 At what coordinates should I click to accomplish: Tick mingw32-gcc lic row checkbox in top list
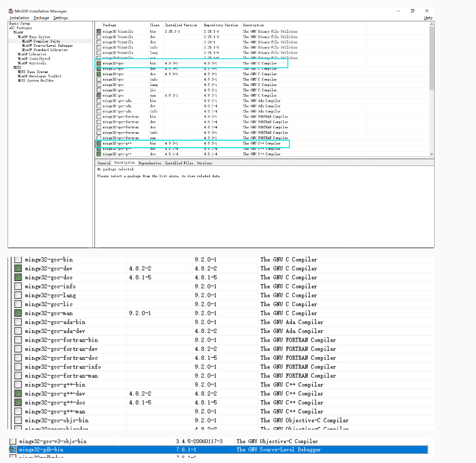coord(99,90)
